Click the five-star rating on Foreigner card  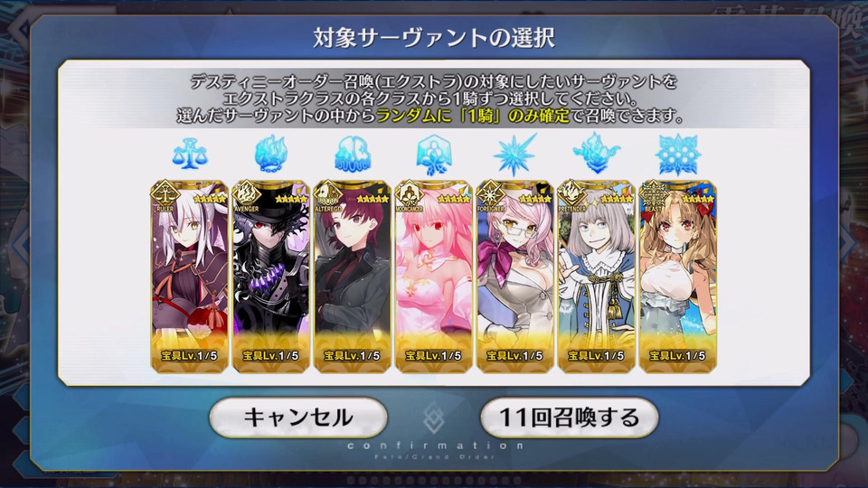pyautogui.click(x=535, y=199)
